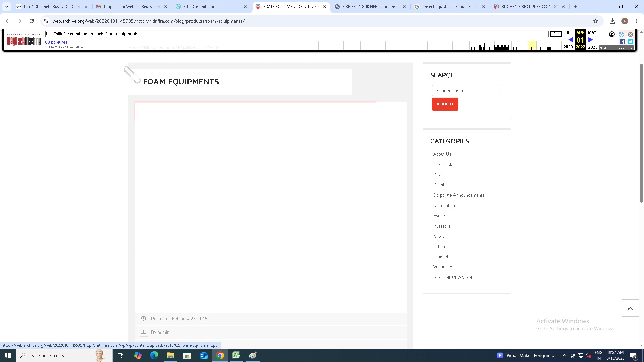Switch to Edit Site - nitin fire tab

[211, 7]
